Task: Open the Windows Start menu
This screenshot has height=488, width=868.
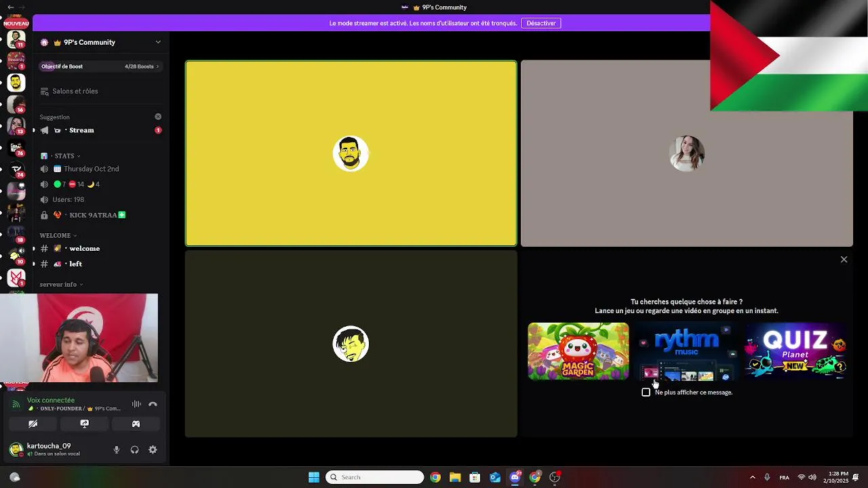Action: [314, 477]
